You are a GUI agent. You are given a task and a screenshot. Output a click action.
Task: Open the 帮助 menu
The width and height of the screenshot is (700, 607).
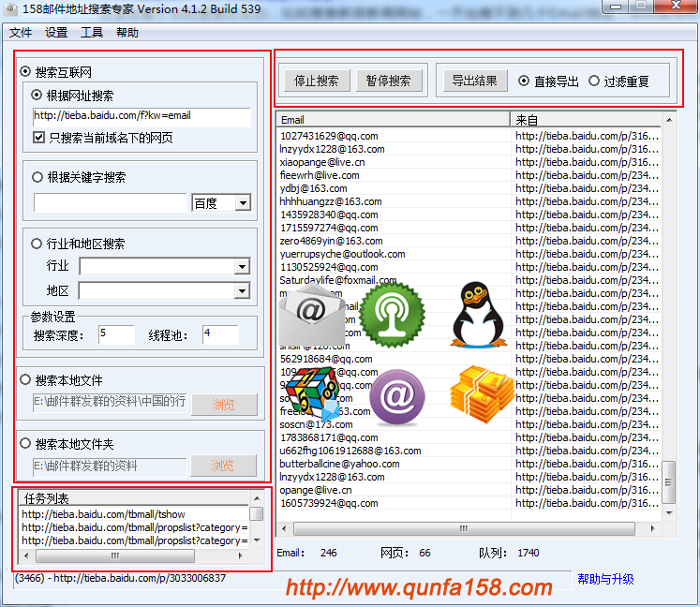(x=127, y=33)
